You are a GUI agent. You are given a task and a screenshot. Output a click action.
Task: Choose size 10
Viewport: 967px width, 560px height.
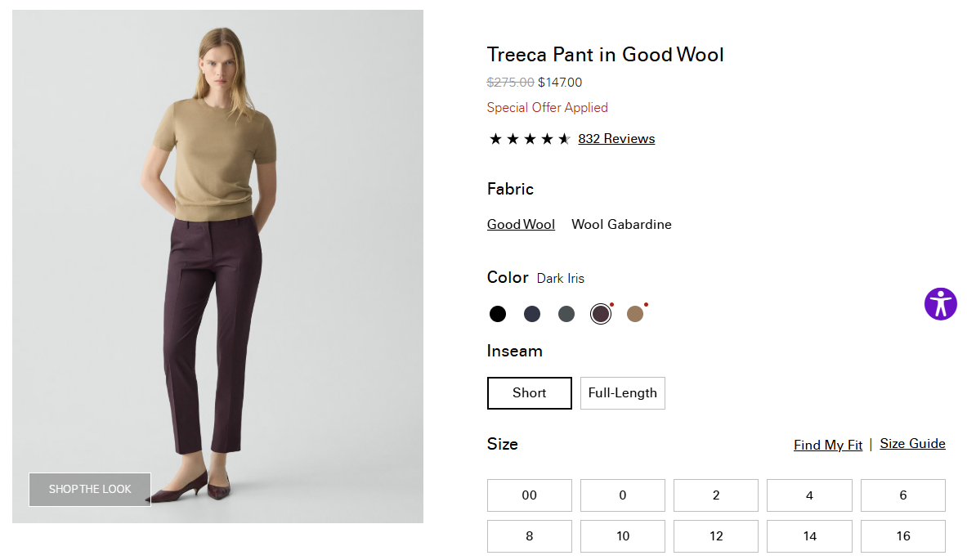(623, 536)
